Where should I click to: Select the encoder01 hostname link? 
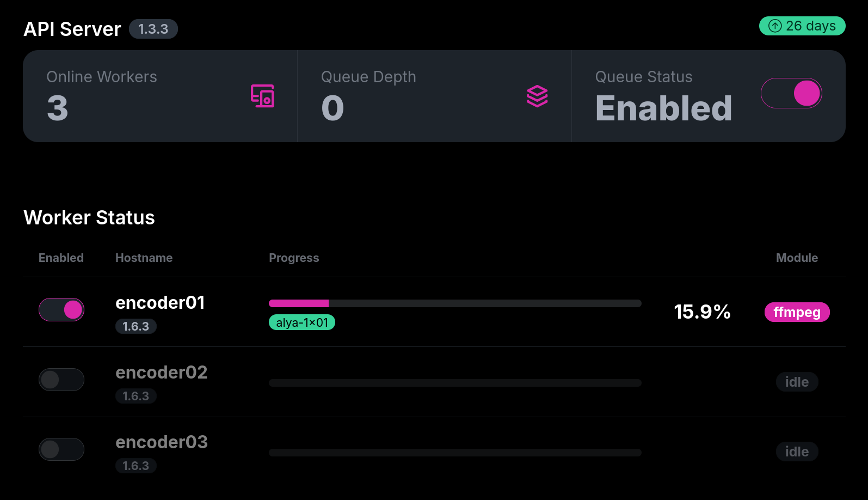pyautogui.click(x=160, y=303)
